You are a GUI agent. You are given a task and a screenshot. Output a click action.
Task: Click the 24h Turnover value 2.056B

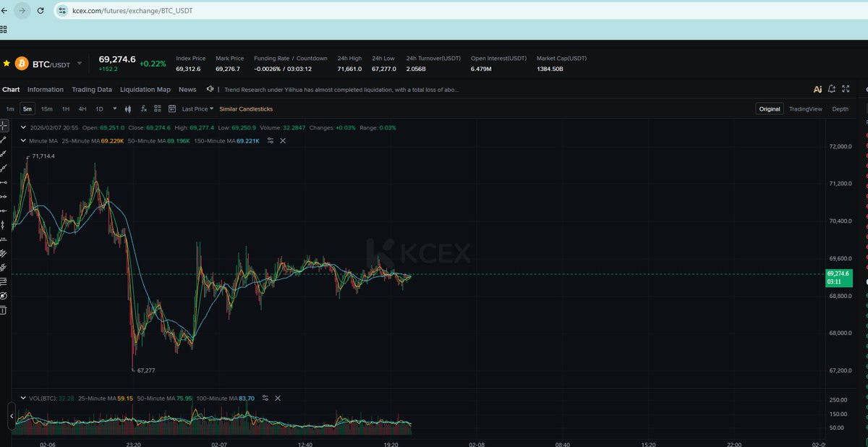coord(416,69)
